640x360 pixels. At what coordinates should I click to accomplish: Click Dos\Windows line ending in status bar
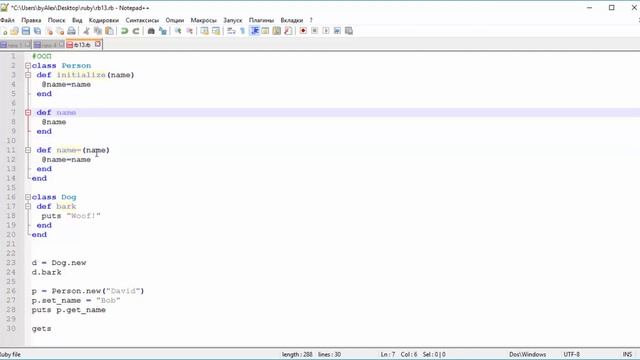click(527, 354)
